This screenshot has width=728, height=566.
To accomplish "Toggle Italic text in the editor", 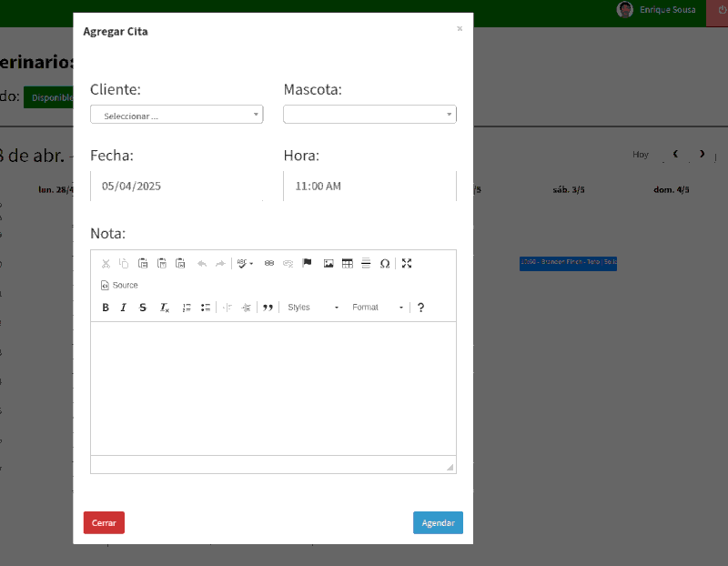I will [x=124, y=308].
